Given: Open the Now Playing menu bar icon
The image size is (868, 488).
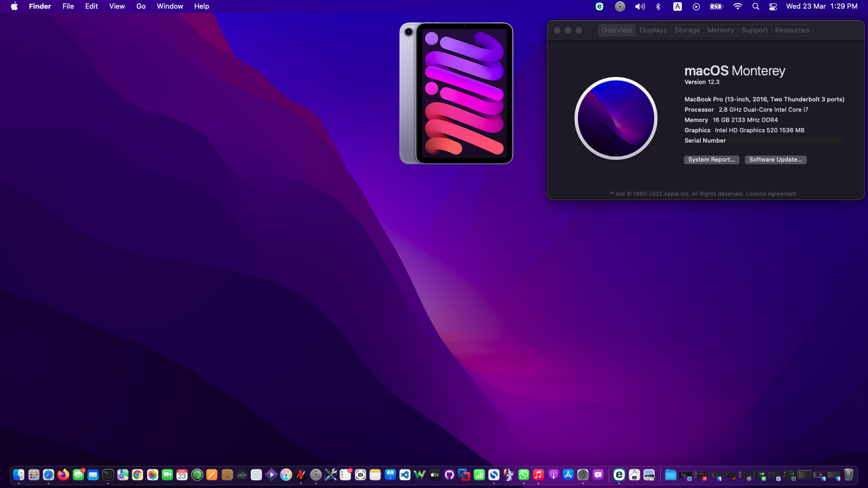Looking at the screenshot, I should (696, 7).
